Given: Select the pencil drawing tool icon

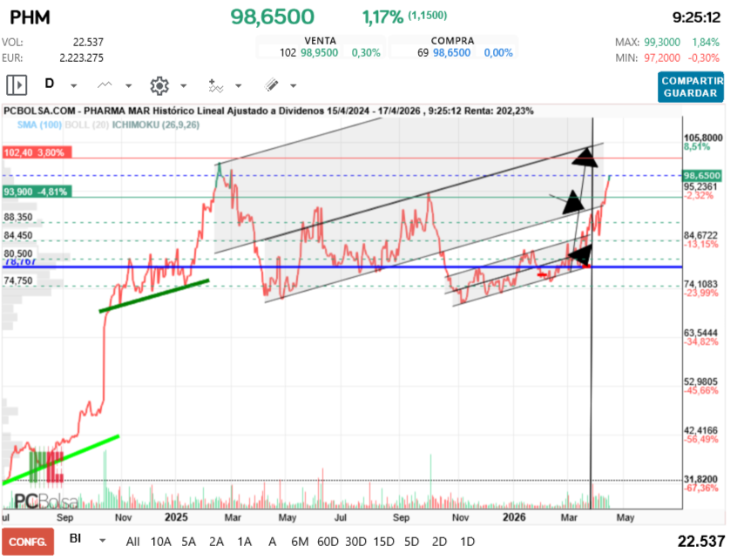Looking at the screenshot, I should pos(271,85).
